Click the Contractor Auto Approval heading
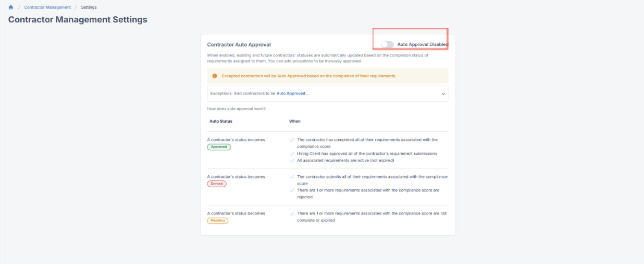The image size is (644, 264). click(x=239, y=45)
